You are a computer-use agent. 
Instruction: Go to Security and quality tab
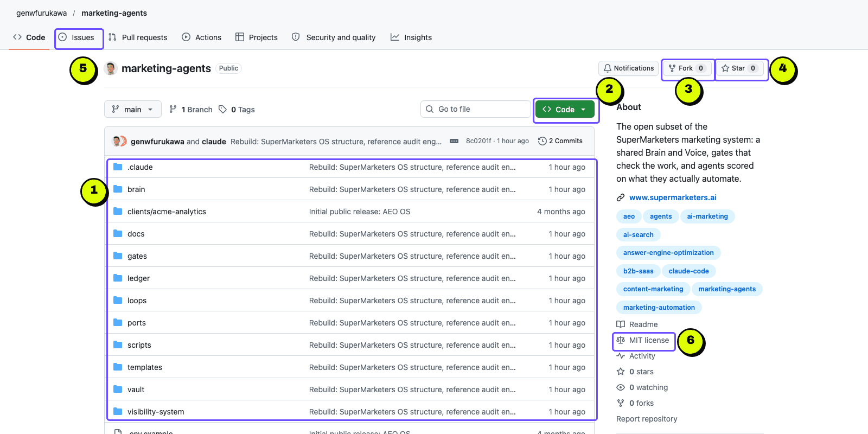[x=334, y=37]
